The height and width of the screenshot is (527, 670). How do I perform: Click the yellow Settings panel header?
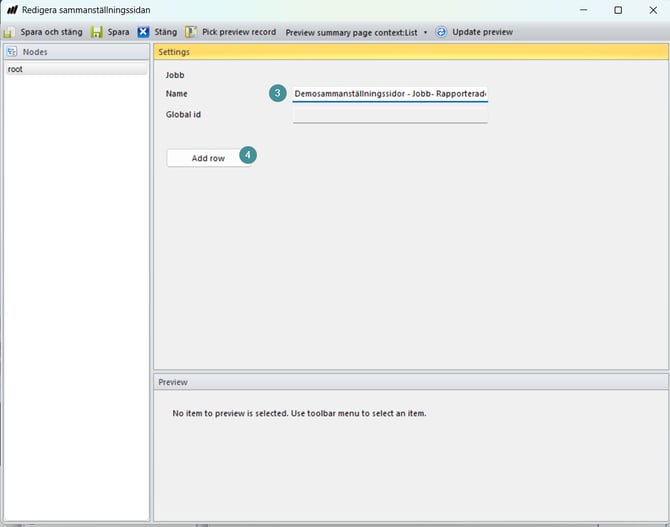click(410, 51)
